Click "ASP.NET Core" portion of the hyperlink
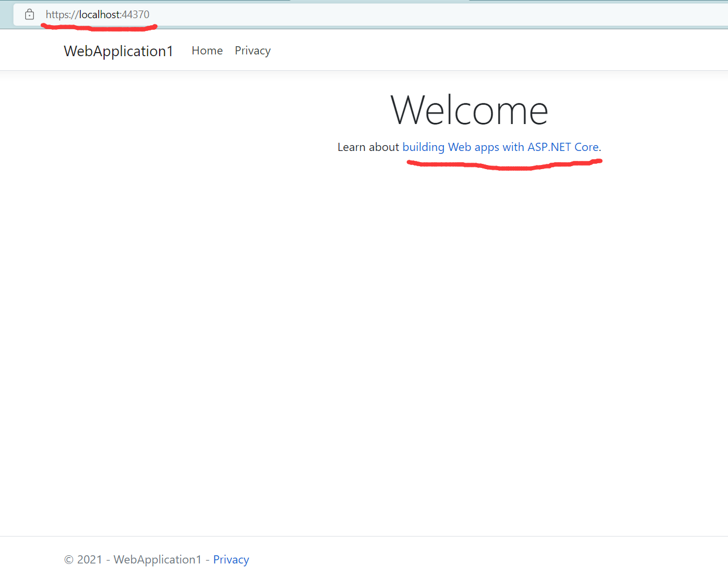 (563, 147)
